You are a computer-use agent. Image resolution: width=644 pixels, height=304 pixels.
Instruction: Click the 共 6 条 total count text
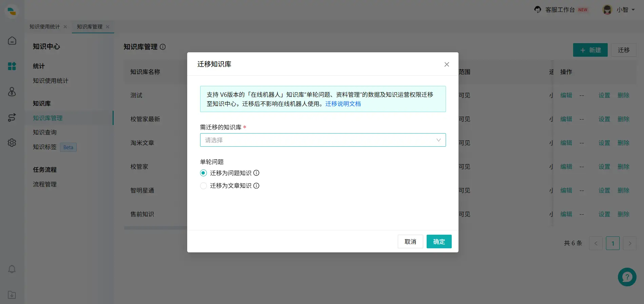click(x=573, y=243)
